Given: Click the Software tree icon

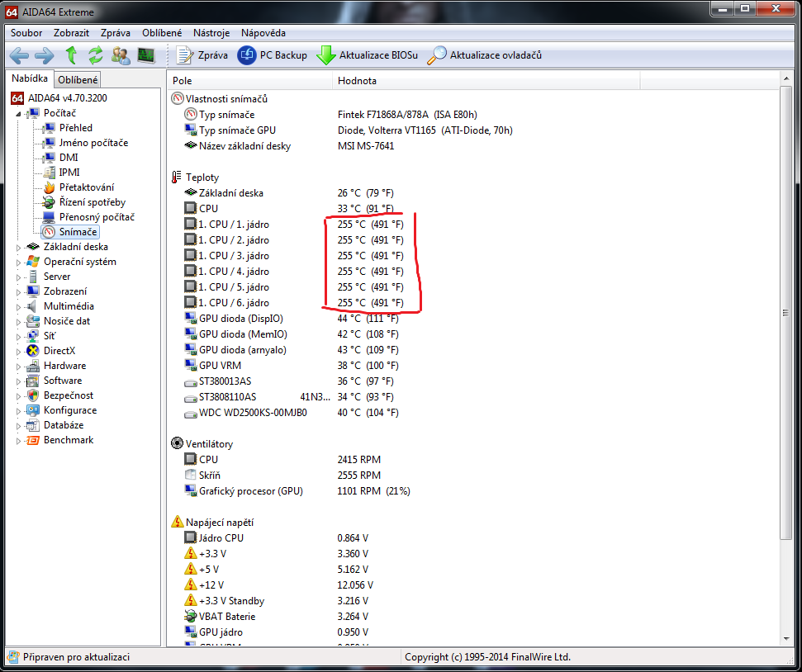Looking at the screenshot, I should point(33,381).
